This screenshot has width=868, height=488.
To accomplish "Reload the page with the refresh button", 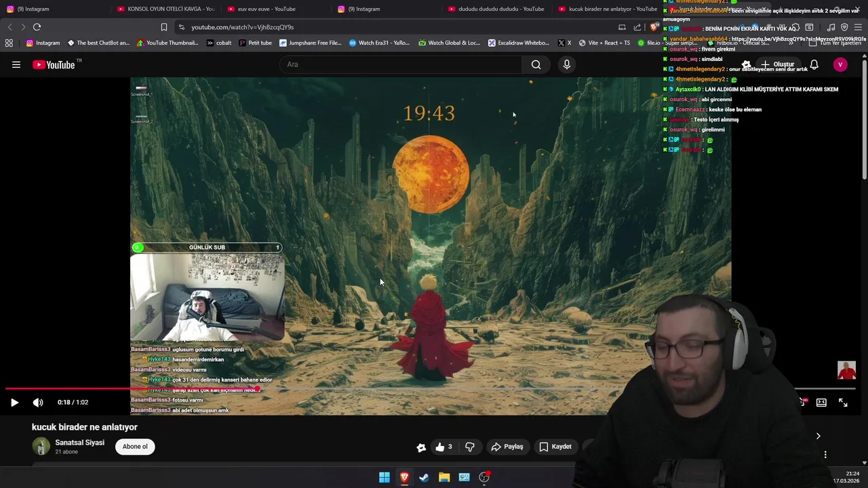I will (37, 27).
